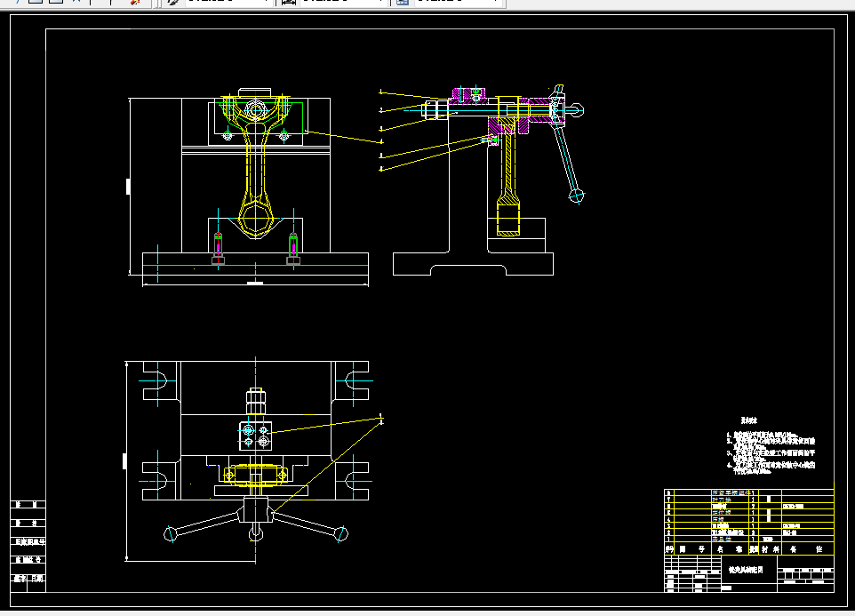Click the dimension style icon in toolbar
The width and height of the screenshot is (855, 616).
tap(288, 2)
